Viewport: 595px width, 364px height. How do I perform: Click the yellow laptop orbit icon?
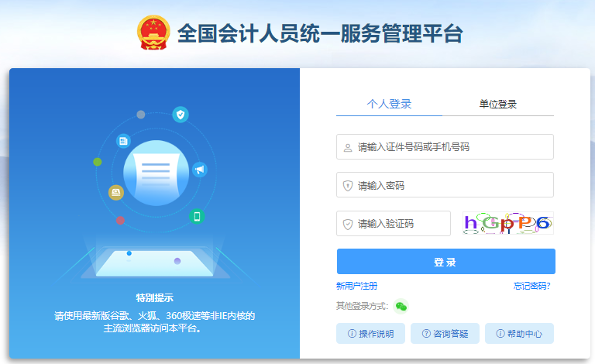click(x=116, y=193)
